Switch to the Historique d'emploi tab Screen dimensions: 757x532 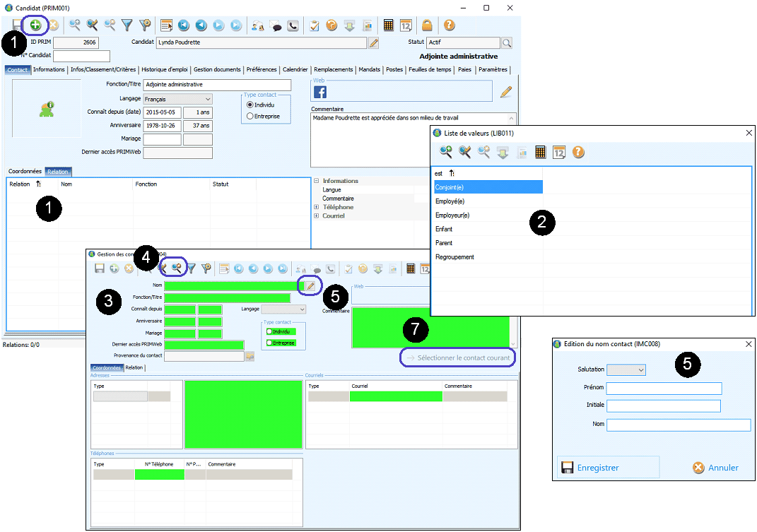pyautogui.click(x=165, y=70)
